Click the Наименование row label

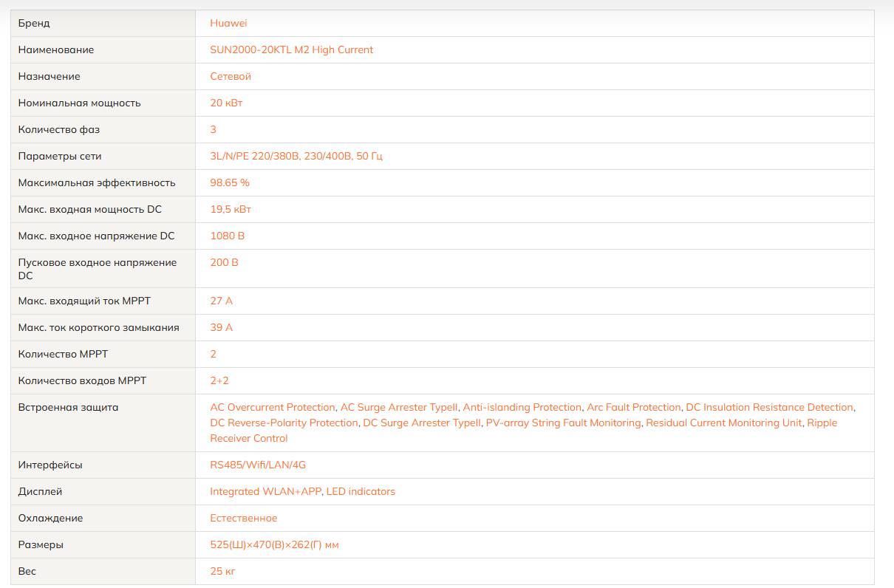pyautogui.click(x=56, y=49)
